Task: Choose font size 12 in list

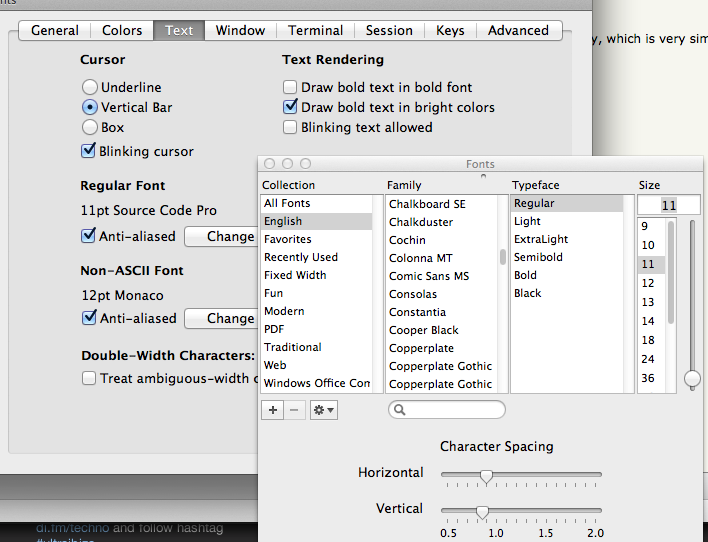Action: click(652, 283)
